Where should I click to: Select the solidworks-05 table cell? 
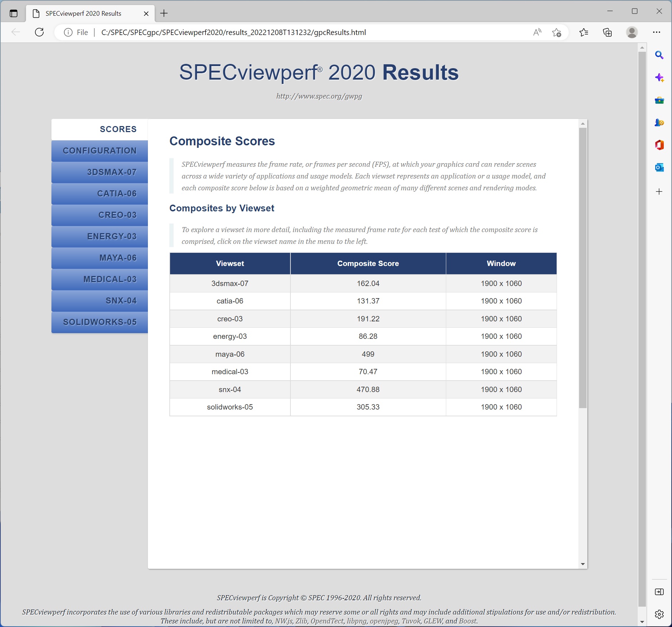tap(230, 407)
